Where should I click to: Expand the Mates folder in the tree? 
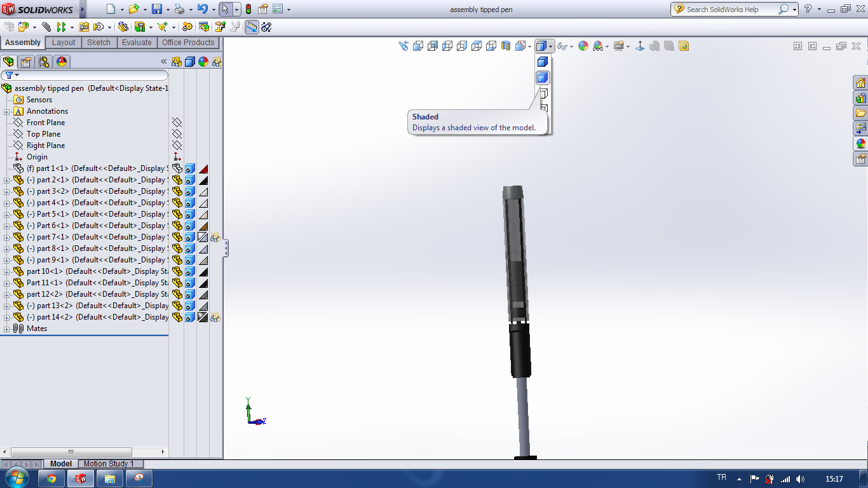(7, 329)
